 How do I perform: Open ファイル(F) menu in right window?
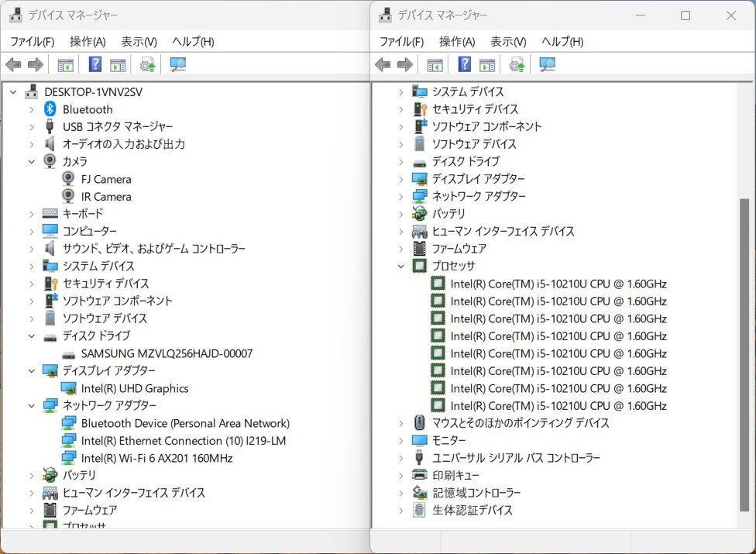point(401,42)
